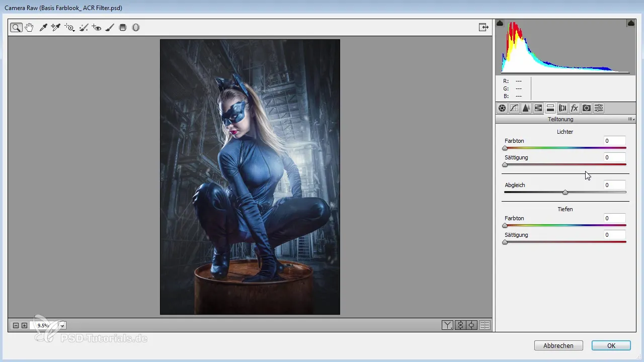Click the Lichter Farbton value field

(614, 141)
